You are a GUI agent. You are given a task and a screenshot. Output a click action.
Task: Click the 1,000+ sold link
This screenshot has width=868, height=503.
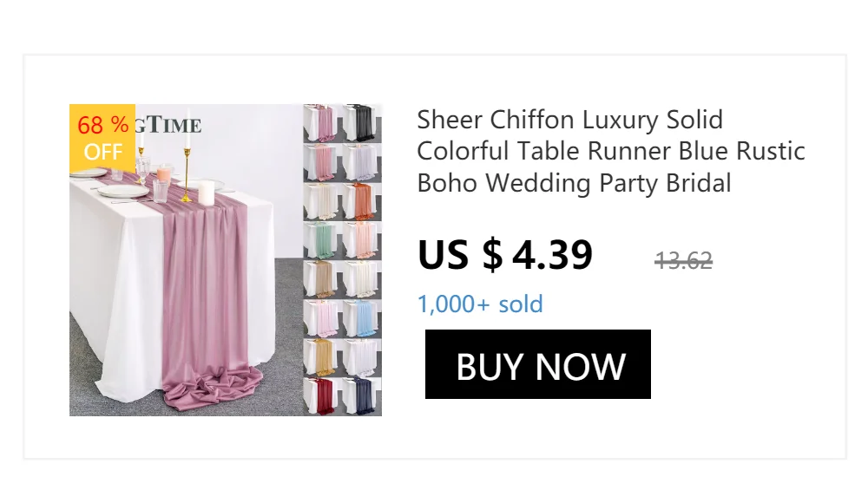[x=480, y=304]
